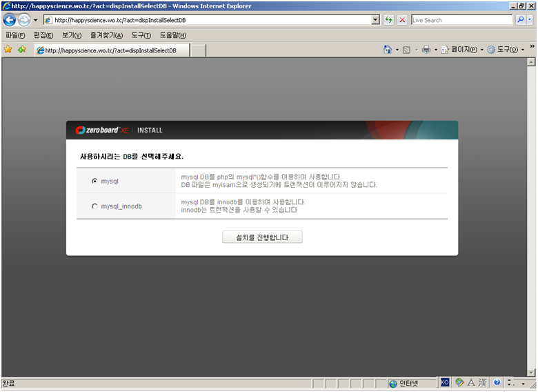Click the zeroboard XE logo
Image resolution: width=538 pixels, height=392 pixels.
tap(102, 130)
